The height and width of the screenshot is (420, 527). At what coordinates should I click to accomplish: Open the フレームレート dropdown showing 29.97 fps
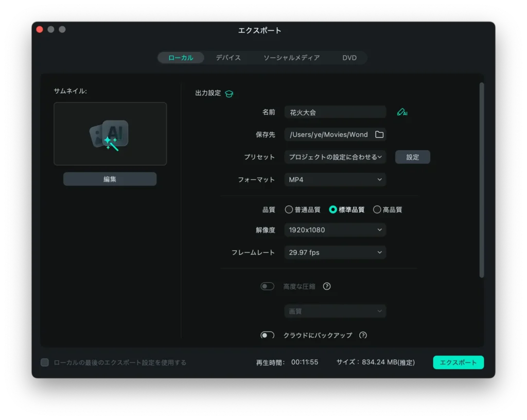(335, 252)
